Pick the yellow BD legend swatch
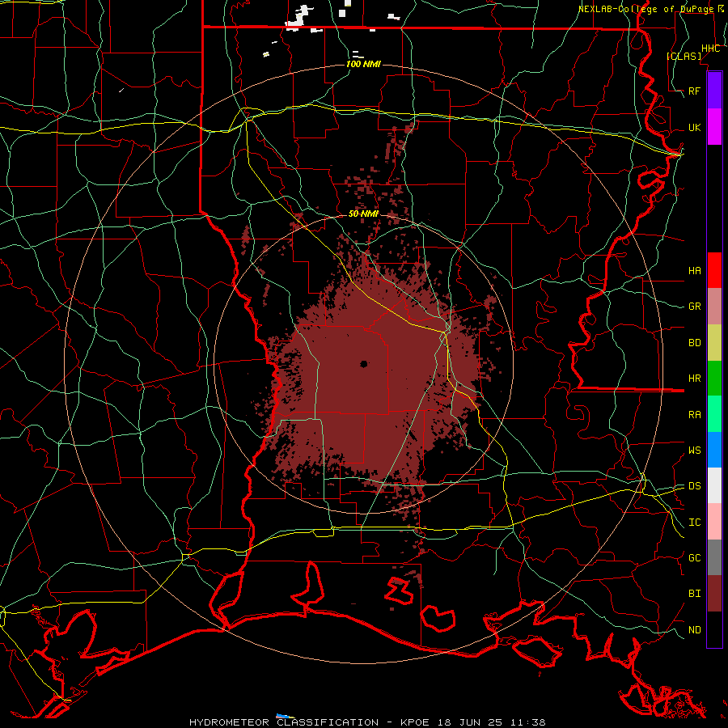 pos(714,343)
